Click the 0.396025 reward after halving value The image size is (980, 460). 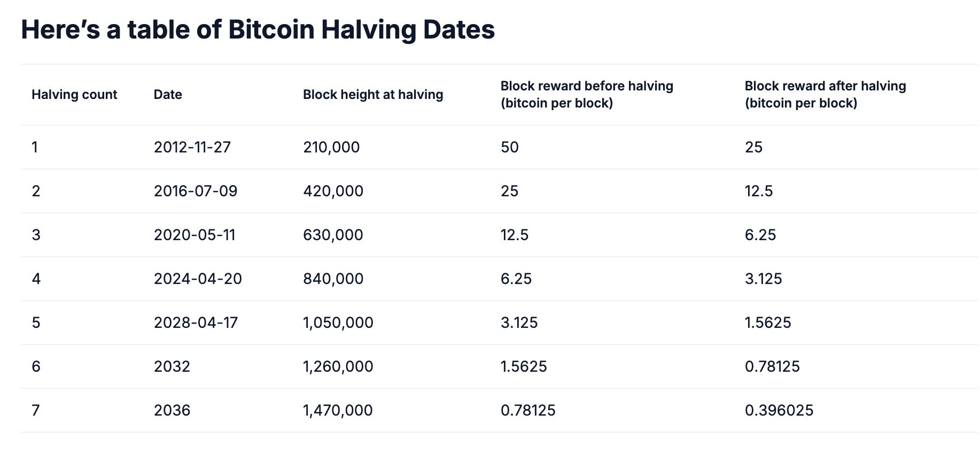click(779, 410)
